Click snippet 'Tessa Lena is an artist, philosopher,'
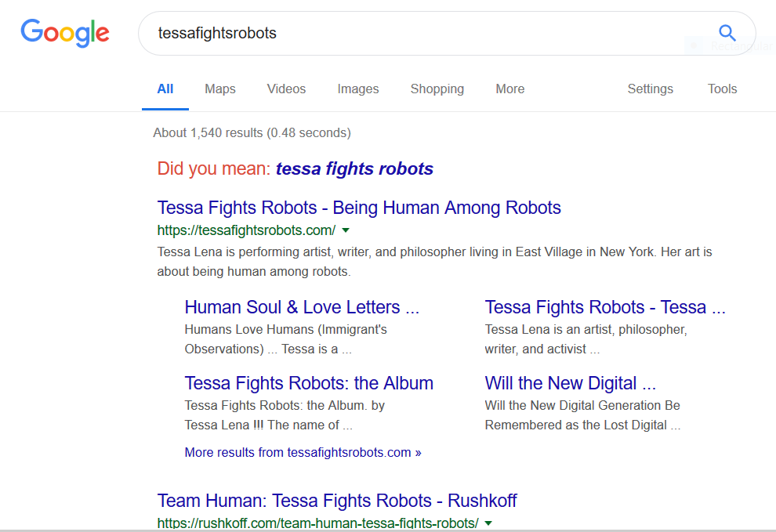This screenshot has width=776, height=532. pos(586,330)
